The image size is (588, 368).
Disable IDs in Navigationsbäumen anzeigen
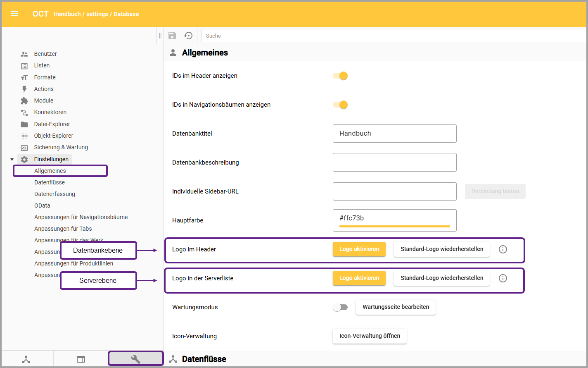coord(340,105)
